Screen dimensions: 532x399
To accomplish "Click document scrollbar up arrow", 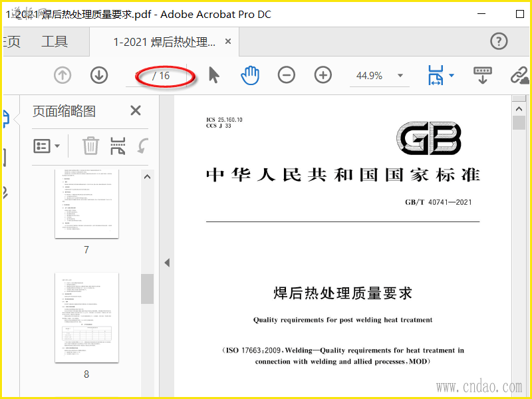I will (519, 109).
